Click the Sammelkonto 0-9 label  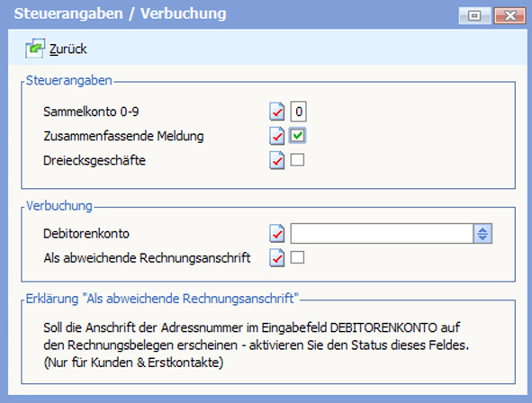91,112
